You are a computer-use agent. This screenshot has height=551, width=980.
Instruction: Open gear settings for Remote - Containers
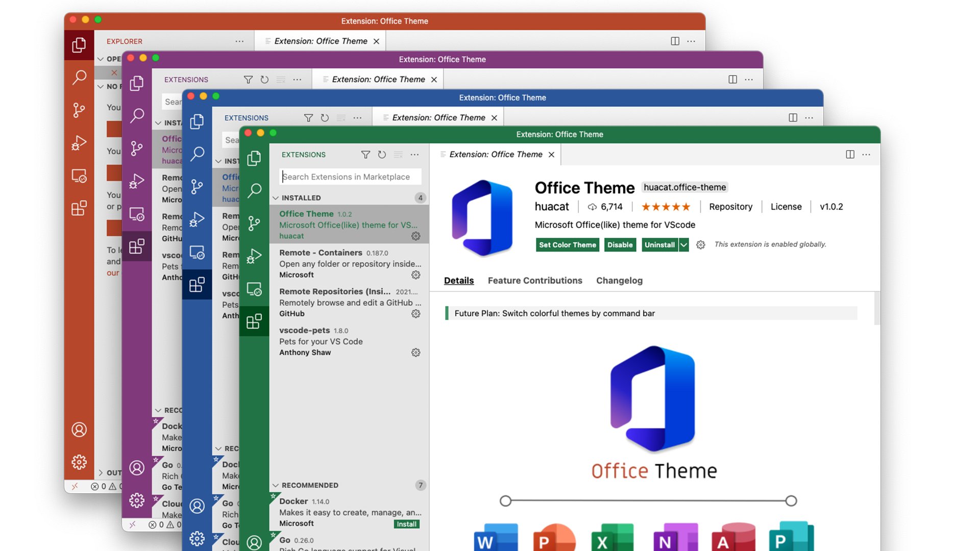(x=416, y=275)
